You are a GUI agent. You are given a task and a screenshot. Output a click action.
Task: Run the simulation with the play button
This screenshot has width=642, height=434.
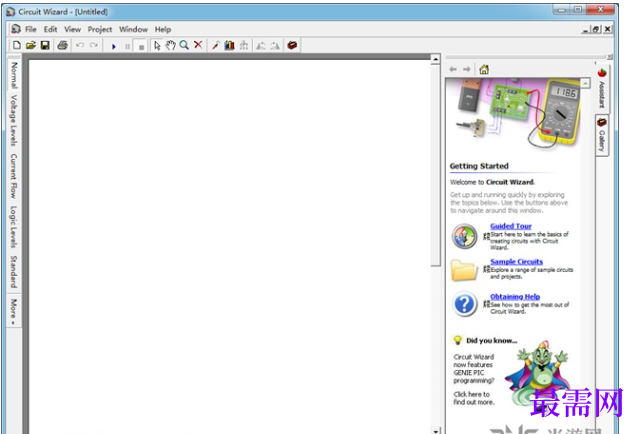[114, 46]
